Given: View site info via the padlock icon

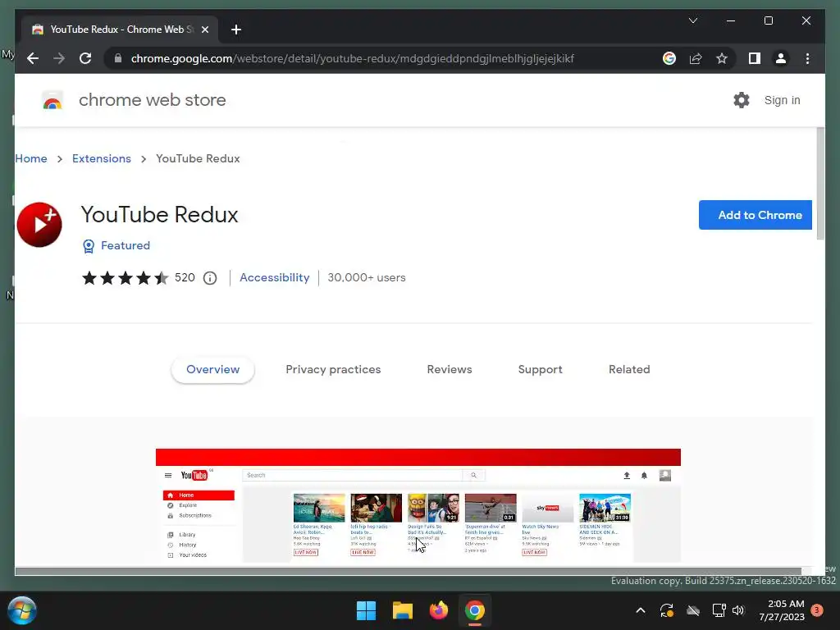Looking at the screenshot, I should 118,58.
